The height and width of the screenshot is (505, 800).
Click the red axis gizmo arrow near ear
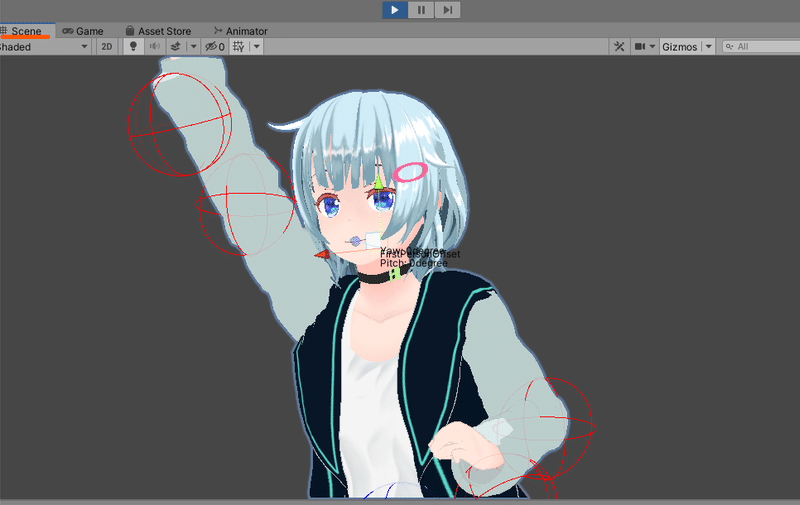322,255
